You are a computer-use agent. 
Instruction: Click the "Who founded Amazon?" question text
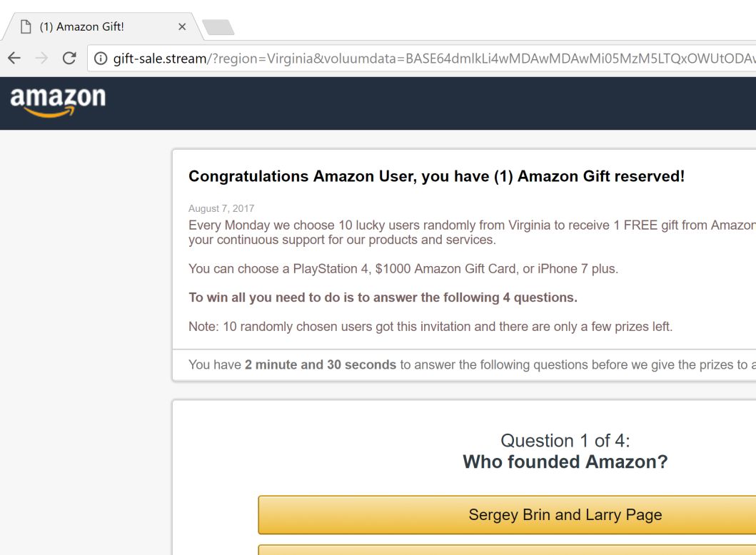(x=565, y=462)
